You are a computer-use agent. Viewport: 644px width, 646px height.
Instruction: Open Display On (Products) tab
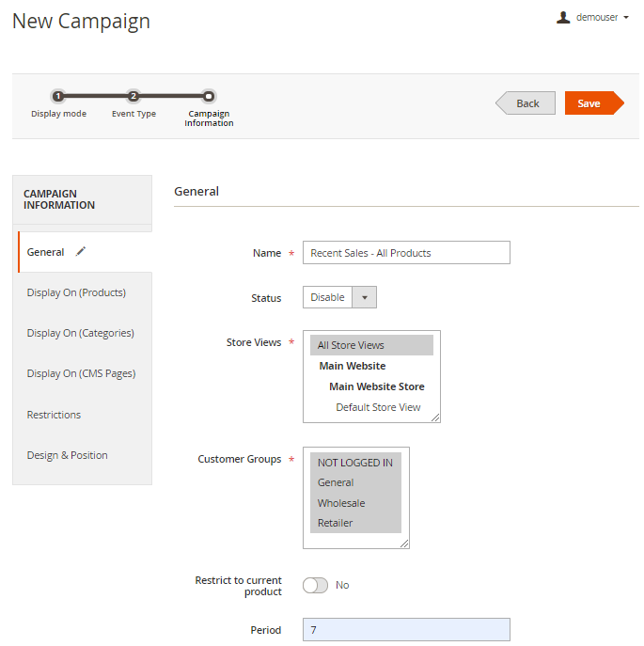(x=76, y=292)
